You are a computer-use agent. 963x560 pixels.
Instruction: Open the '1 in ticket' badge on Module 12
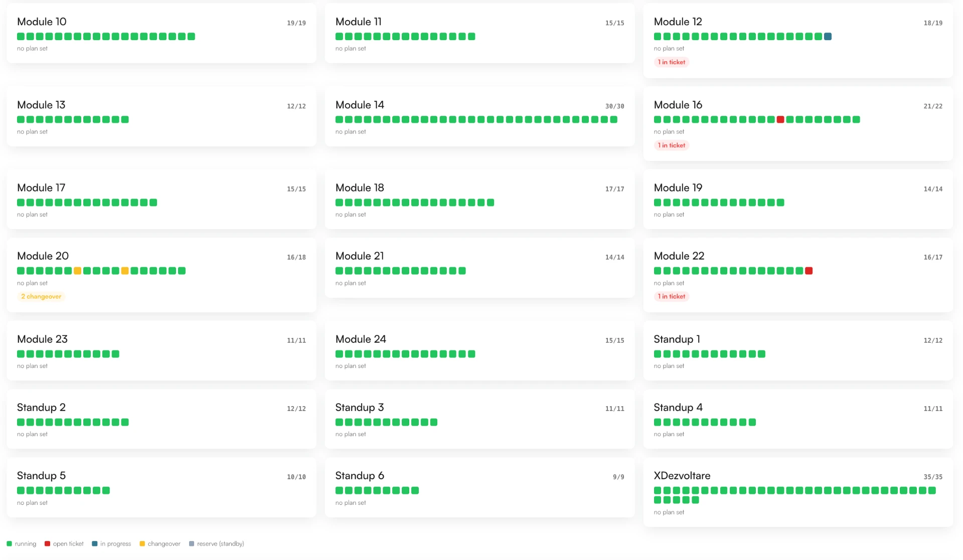tap(672, 62)
